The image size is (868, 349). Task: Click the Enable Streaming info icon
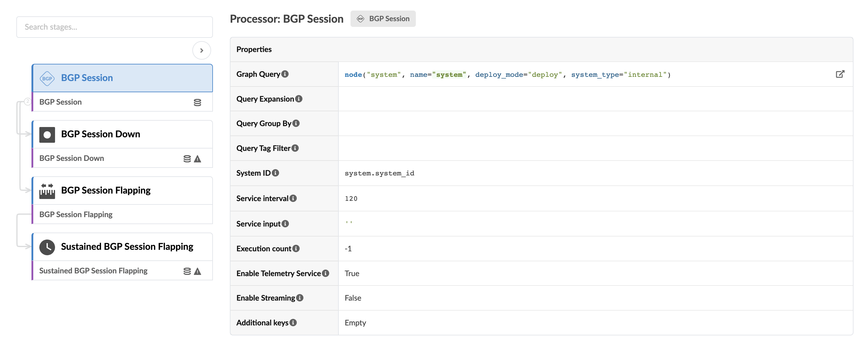tap(299, 298)
